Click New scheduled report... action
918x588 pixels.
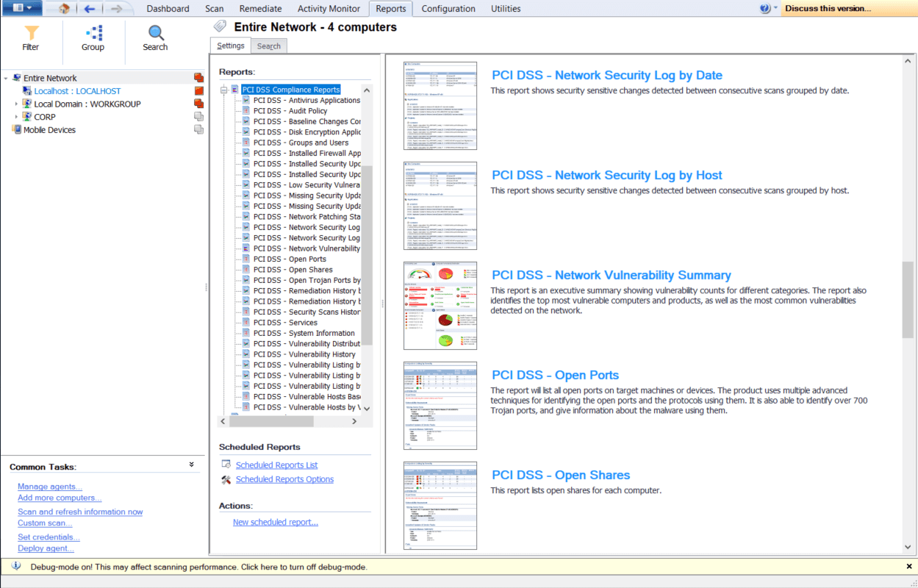(x=276, y=523)
